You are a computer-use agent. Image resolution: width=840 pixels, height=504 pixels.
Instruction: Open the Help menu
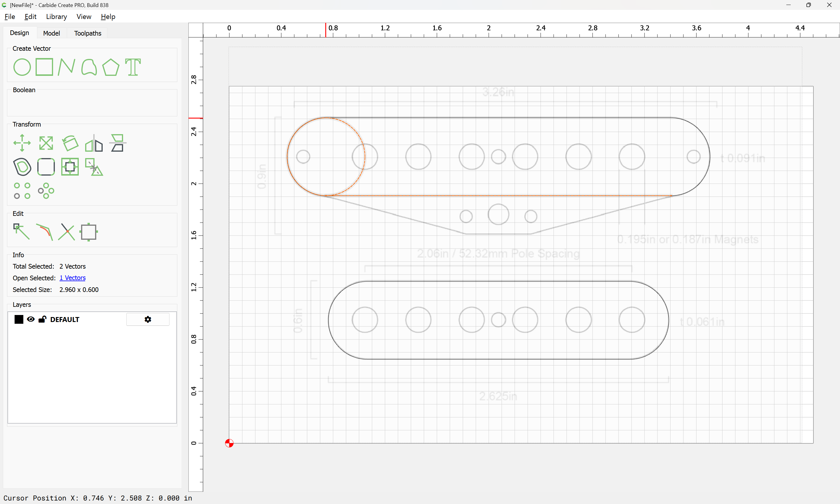[x=108, y=17]
